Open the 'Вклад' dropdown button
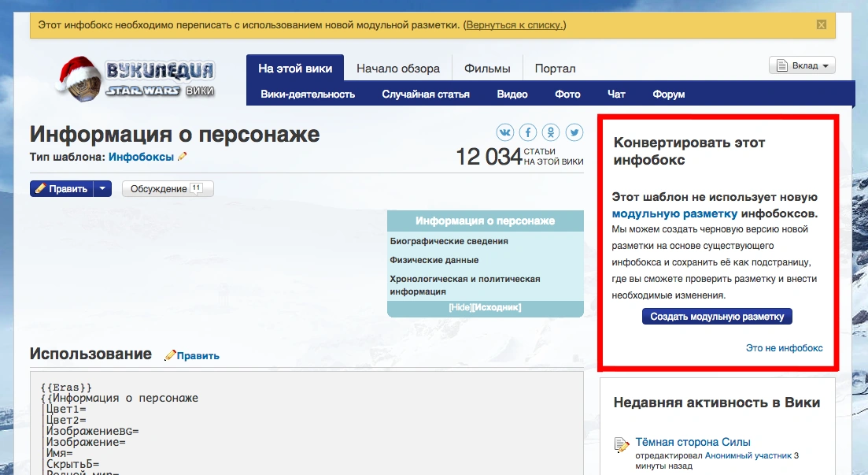868x475 pixels. pyautogui.click(x=802, y=65)
